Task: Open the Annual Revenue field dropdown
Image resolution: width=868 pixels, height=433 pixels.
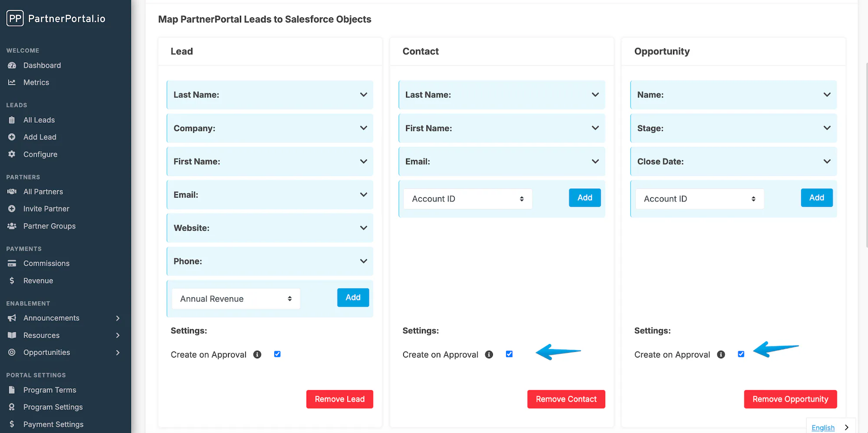Action: coord(236,299)
